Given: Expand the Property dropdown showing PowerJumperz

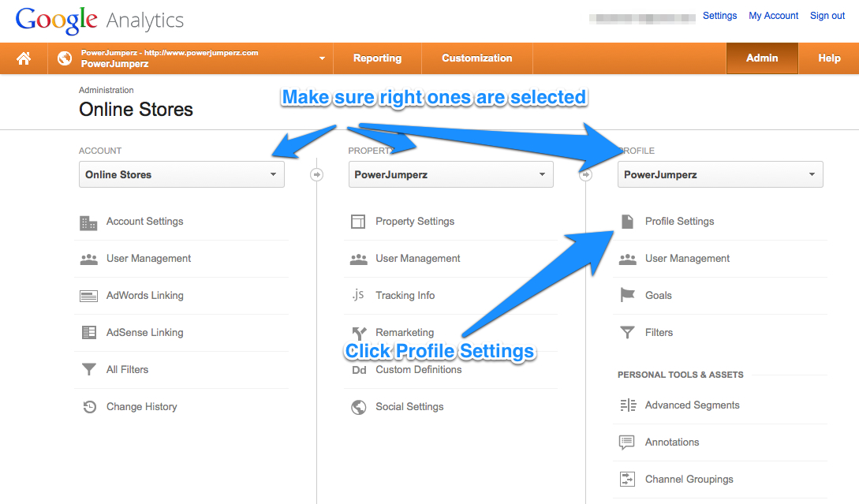Looking at the screenshot, I should (451, 175).
